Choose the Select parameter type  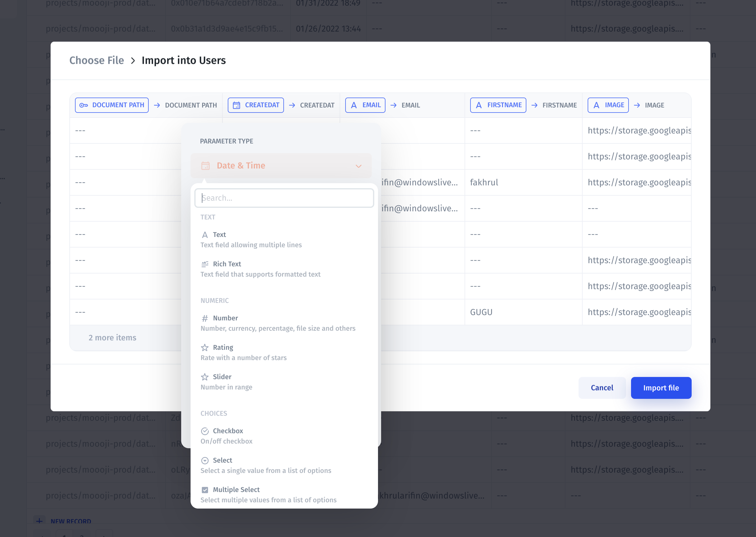tap(284, 465)
